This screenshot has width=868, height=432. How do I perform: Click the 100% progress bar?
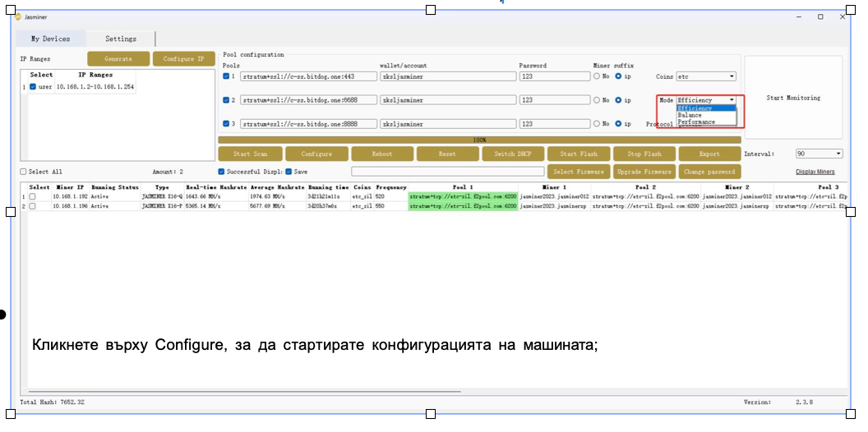click(x=479, y=140)
